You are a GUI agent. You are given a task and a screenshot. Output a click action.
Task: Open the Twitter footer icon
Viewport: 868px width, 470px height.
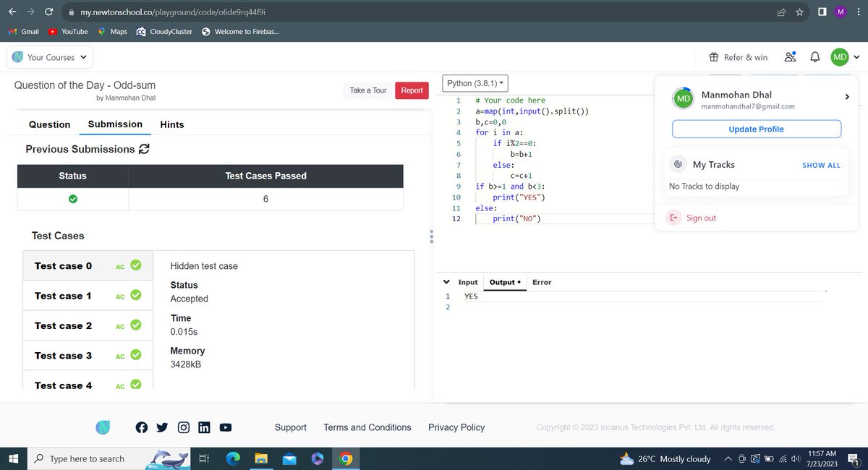(x=163, y=427)
